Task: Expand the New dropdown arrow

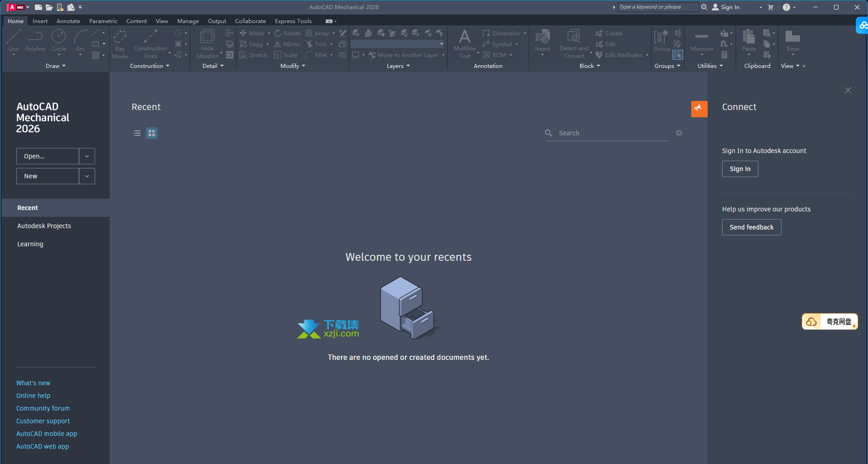Action: click(87, 176)
